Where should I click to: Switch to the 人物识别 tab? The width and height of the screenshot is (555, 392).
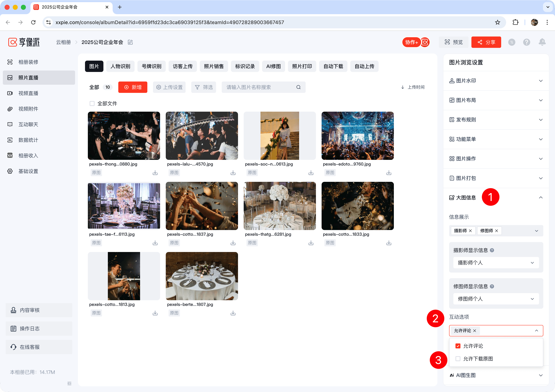pos(120,66)
